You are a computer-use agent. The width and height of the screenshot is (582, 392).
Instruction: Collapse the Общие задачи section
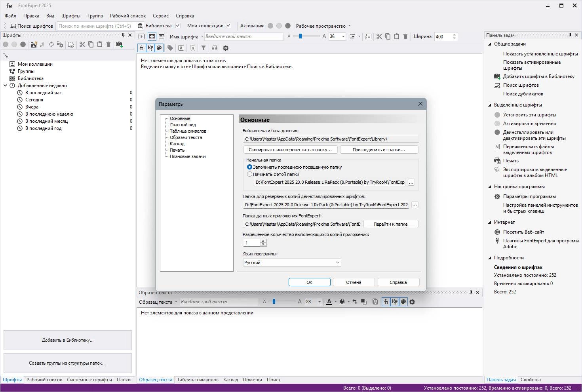click(490, 44)
